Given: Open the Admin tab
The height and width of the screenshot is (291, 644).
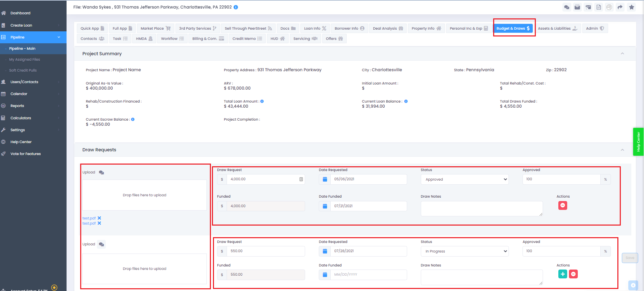Looking at the screenshot, I should 595,28.
